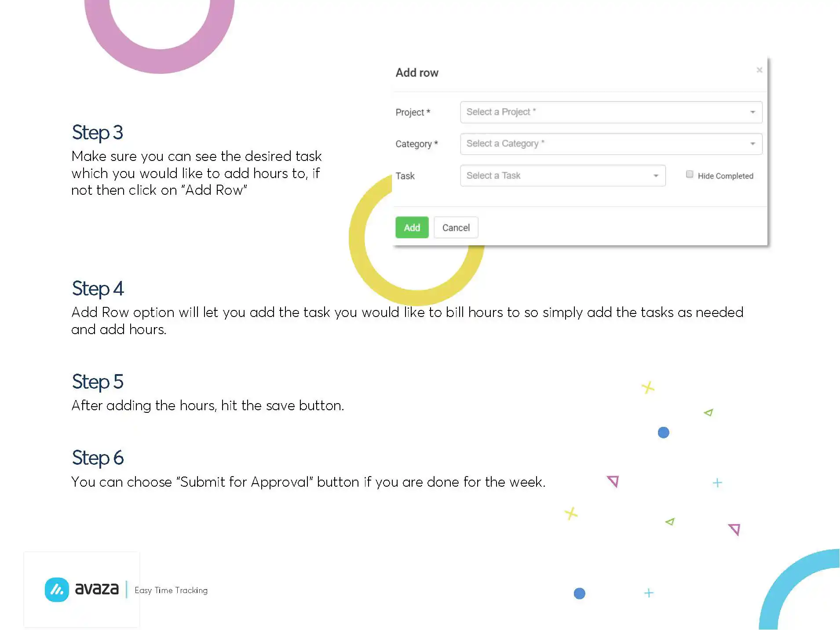This screenshot has height=630, width=840.
Task: Click the Avaza logo icon
Action: (x=57, y=589)
